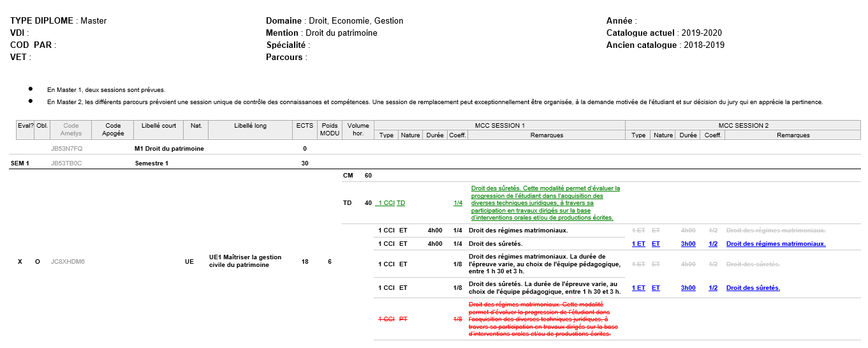Open the blue "Droit des sûretés." Session 2 link
The width and height of the screenshot is (868, 348).
(753, 288)
